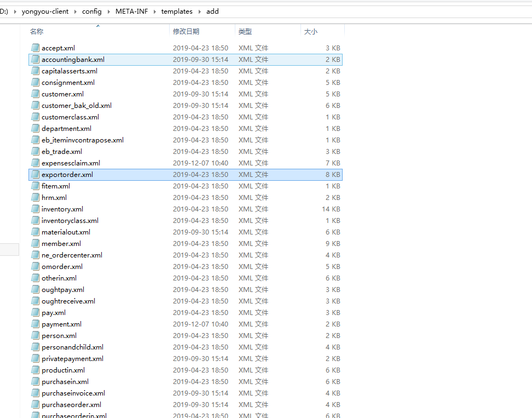The image size is (532, 418).
Task: Click the eb_iteminvcontrapose.xml file icon
Action: [35, 140]
